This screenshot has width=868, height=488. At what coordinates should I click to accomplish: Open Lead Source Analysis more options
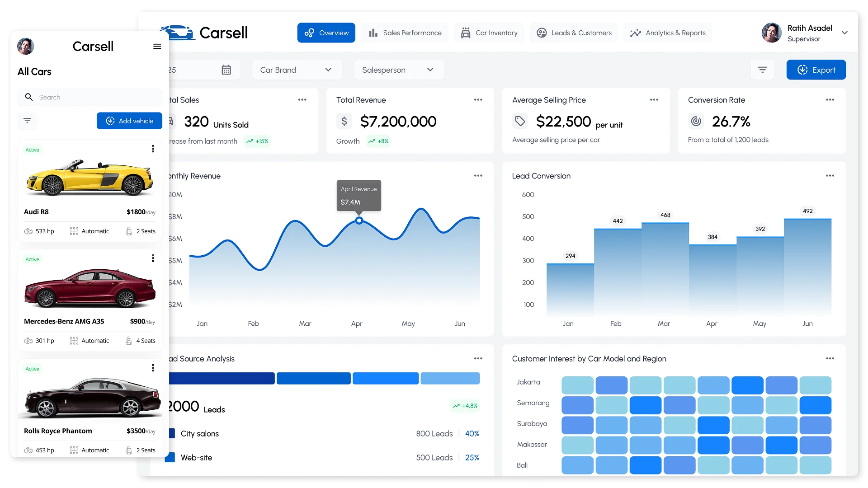pyautogui.click(x=478, y=358)
